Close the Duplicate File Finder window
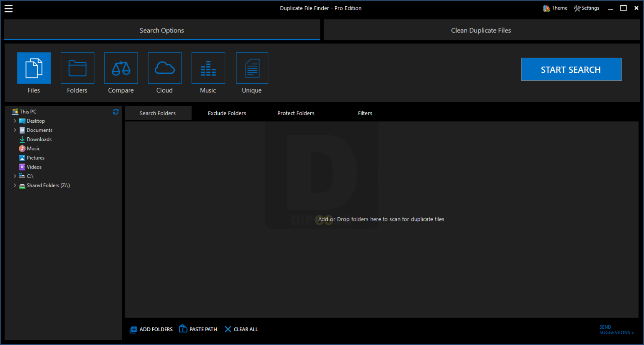644x345 pixels. tap(636, 8)
